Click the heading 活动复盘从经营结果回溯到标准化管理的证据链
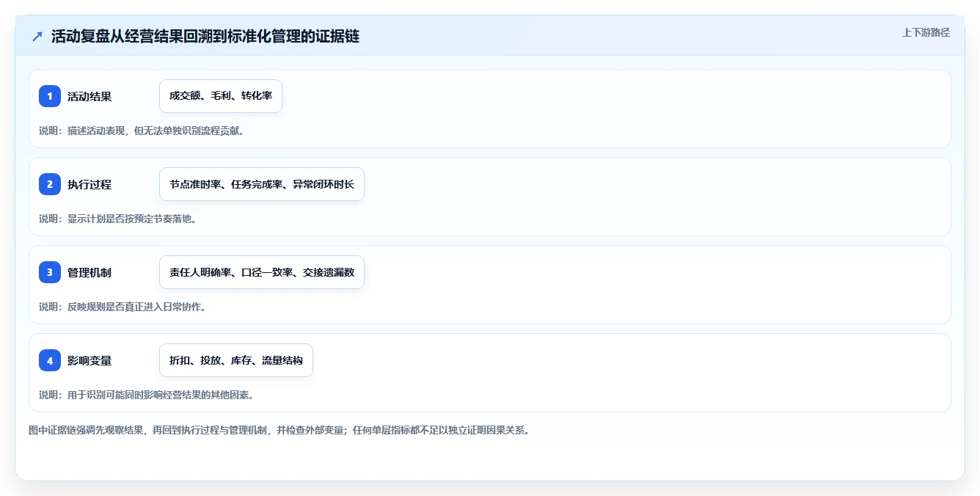 [x=205, y=37]
